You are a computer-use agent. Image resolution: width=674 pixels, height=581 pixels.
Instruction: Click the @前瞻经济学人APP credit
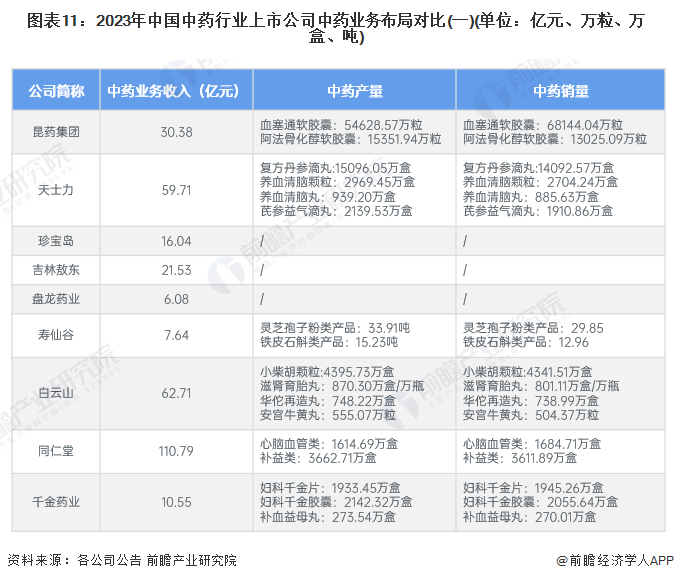(x=615, y=560)
